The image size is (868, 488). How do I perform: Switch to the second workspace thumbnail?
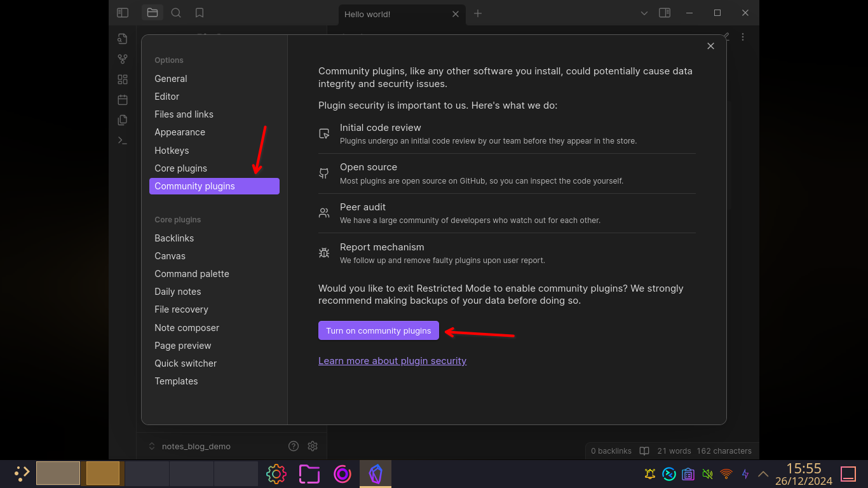pos(103,473)
